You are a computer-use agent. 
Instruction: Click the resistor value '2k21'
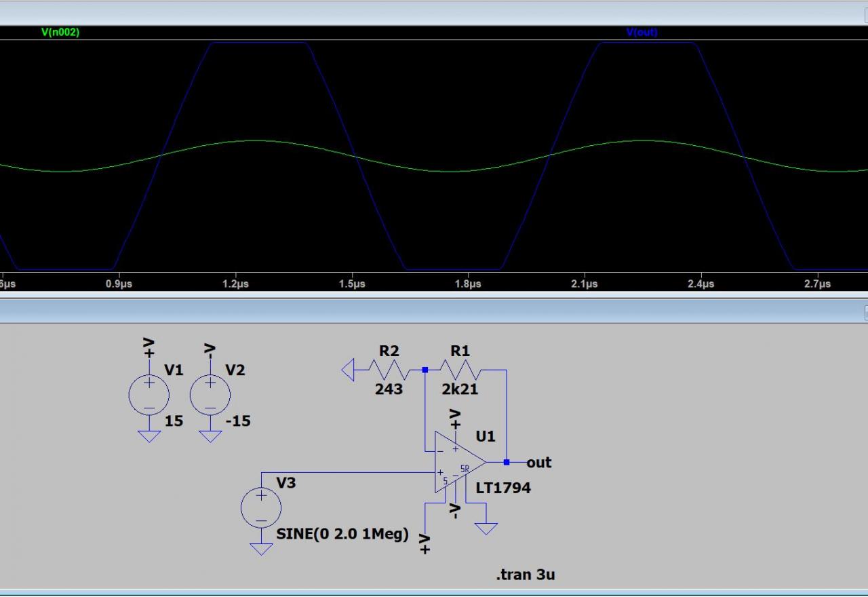pos(460,389)
